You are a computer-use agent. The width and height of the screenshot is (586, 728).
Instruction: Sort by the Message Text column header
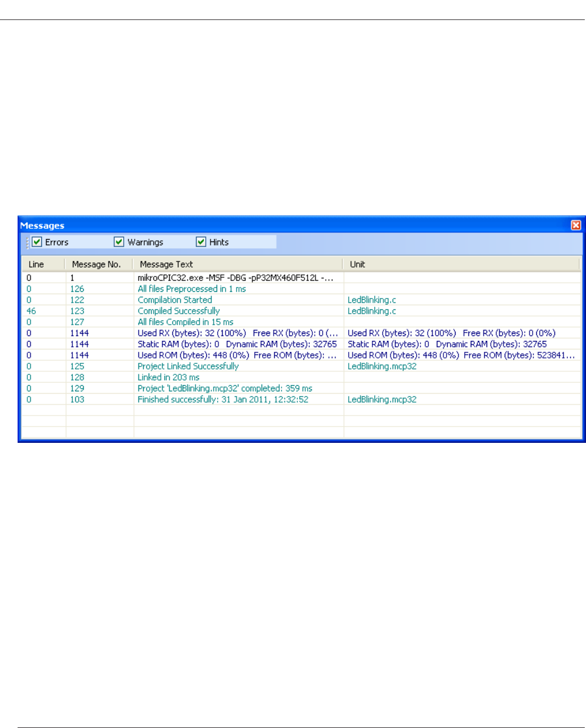(x=238, y=265)
